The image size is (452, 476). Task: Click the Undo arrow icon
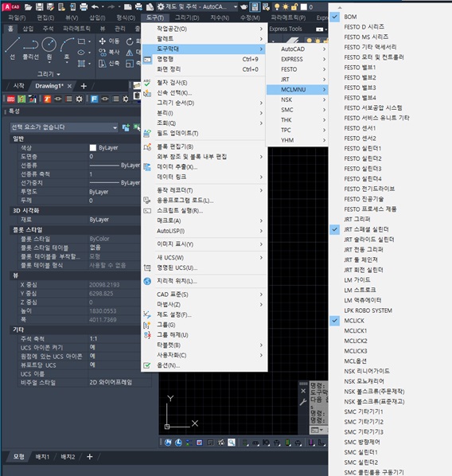coord(95,6)
